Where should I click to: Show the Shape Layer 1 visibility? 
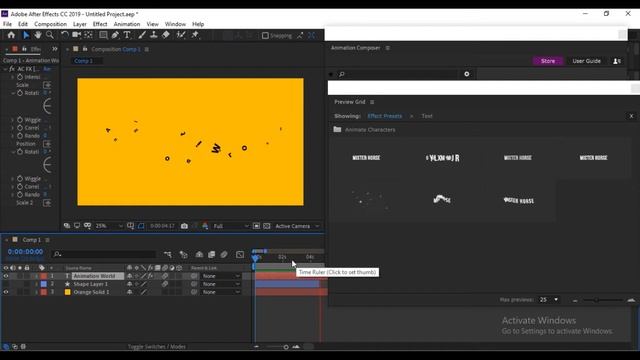tap(6, 284)
